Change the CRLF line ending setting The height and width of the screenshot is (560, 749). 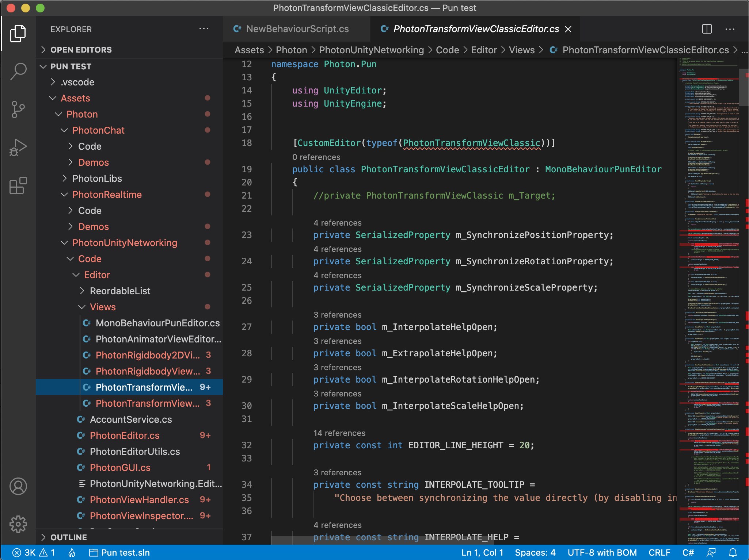click(659, 552)
